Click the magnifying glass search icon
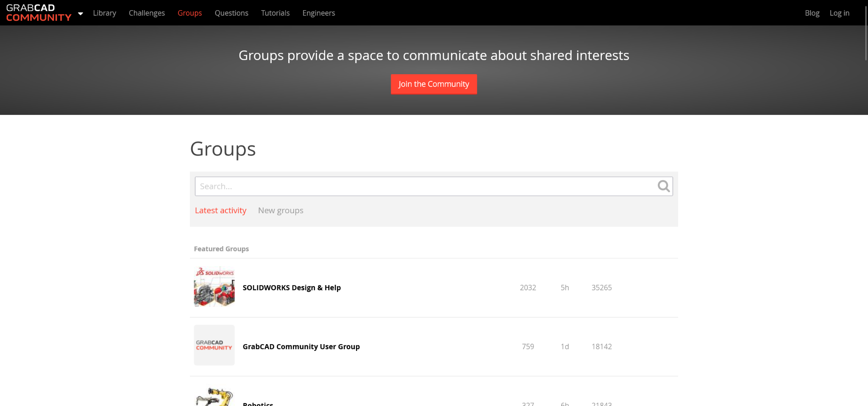 [663, 186]
